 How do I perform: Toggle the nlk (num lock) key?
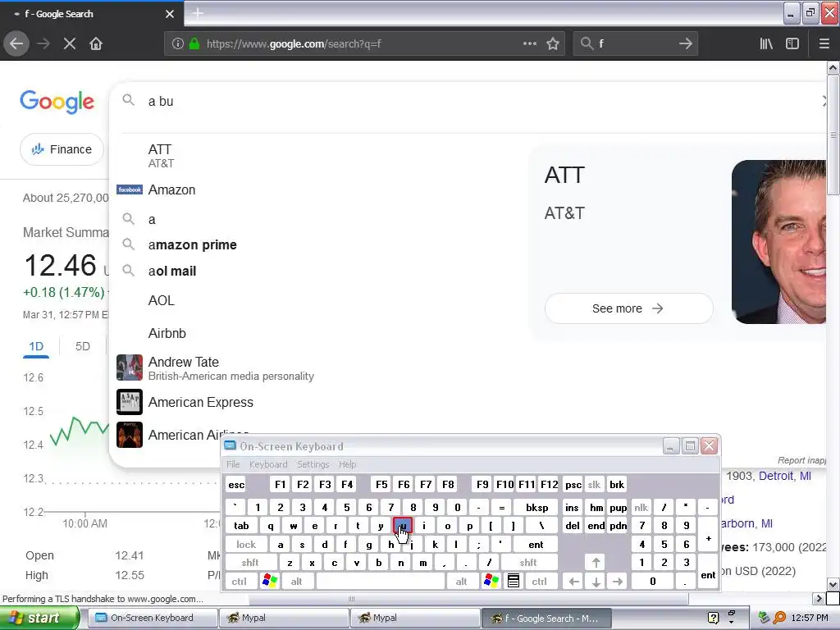click(641, 507)
